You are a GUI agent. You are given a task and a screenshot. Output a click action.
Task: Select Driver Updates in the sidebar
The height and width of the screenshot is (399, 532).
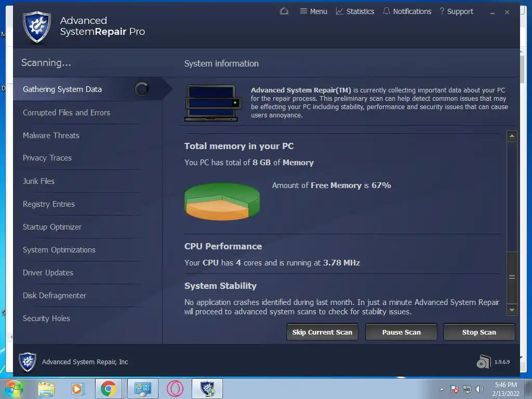tap(48, 273)
